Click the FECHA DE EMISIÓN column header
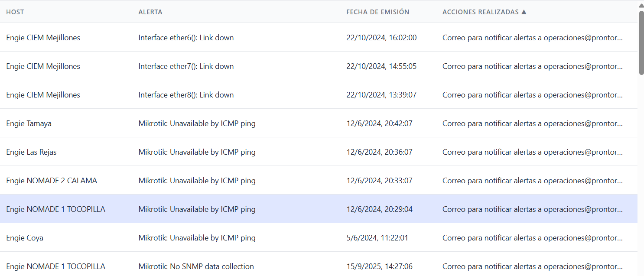Viewport: 644px width, 276px height. (378, 12)
